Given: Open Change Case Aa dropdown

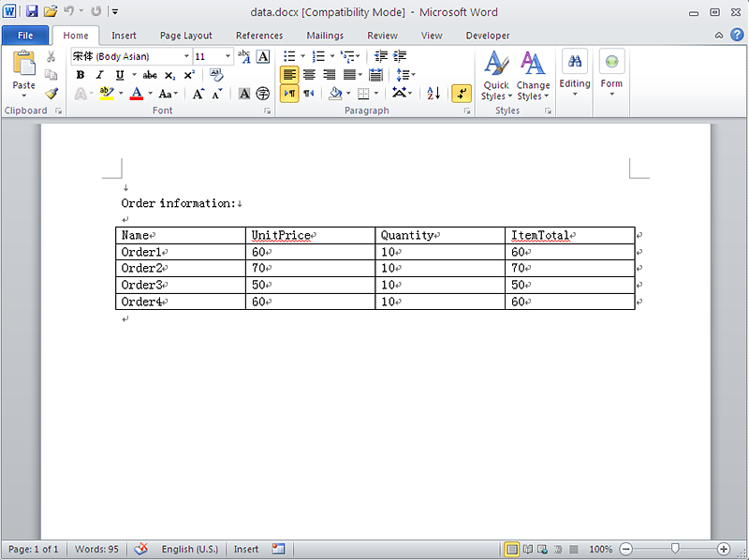Looking at the screenshot, I should click(x=169, y=94).
